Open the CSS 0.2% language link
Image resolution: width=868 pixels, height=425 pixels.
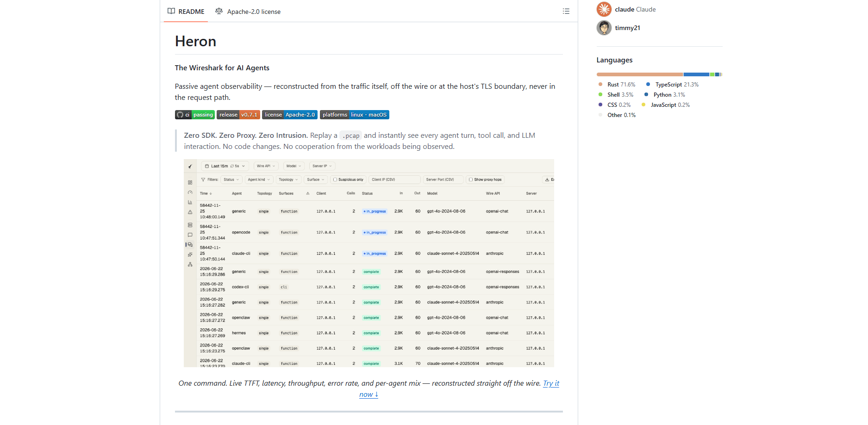click(x=614, y=105)
